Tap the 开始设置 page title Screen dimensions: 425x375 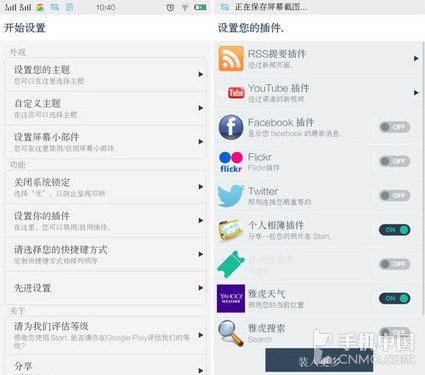(25, 27)
